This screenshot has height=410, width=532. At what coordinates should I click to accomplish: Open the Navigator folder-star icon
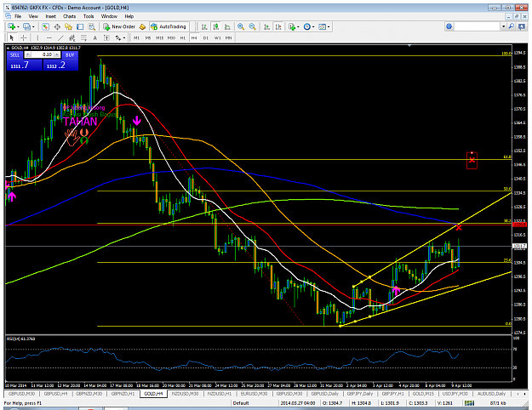tap(69, 26)
